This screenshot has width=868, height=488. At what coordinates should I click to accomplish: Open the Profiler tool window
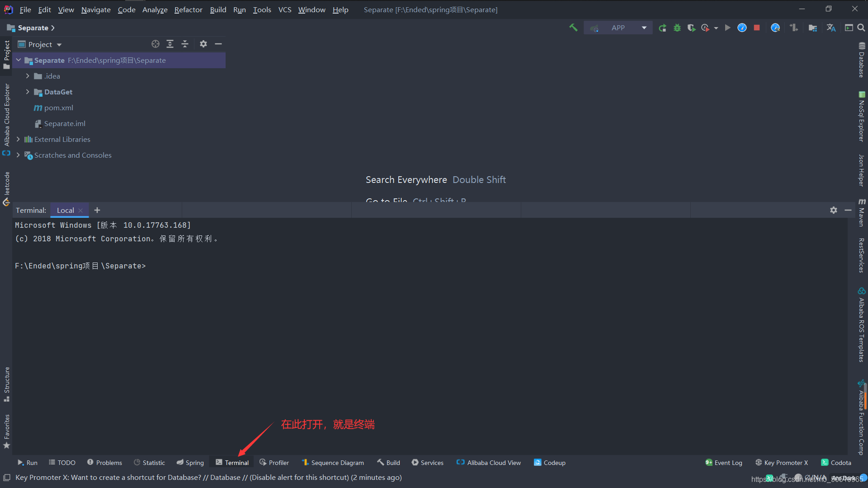click(274, 463)
